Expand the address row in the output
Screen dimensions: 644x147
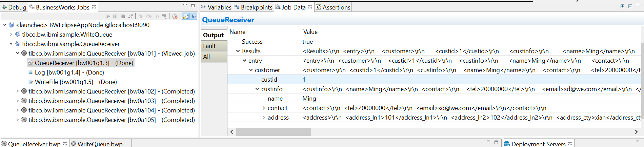click(x=264, y=118)
